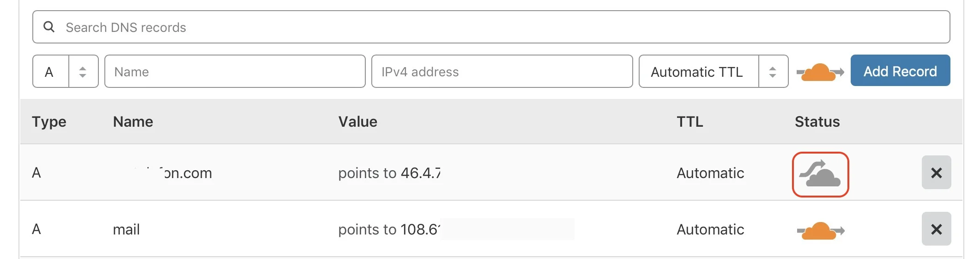Delete the A record pointing to 46.4.7

point(936,173)
